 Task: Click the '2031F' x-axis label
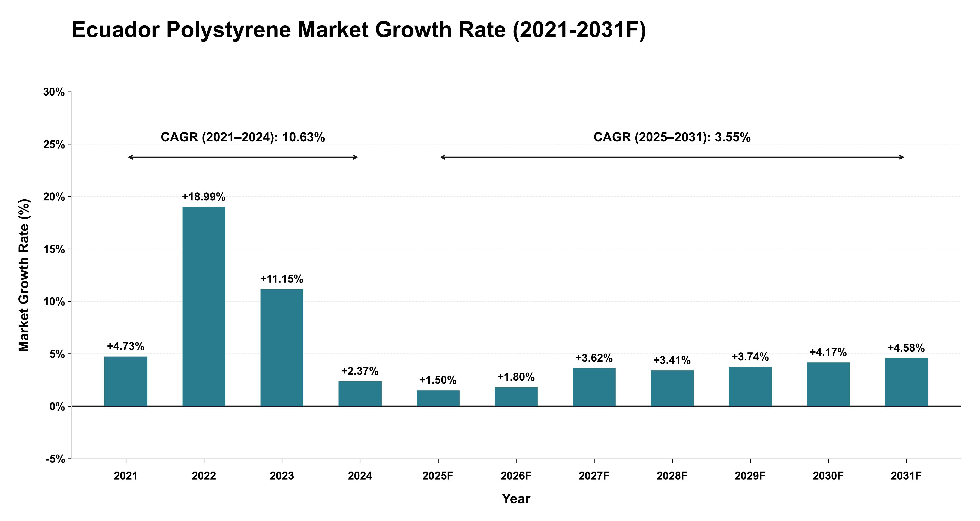906,476
